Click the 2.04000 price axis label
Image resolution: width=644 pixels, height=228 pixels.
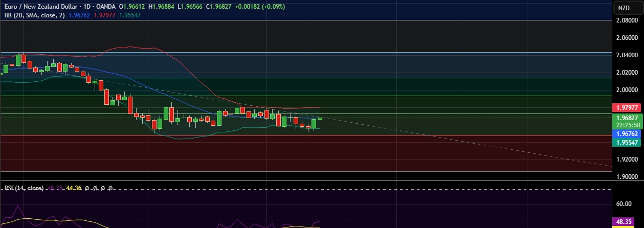[x=627, y=55]
